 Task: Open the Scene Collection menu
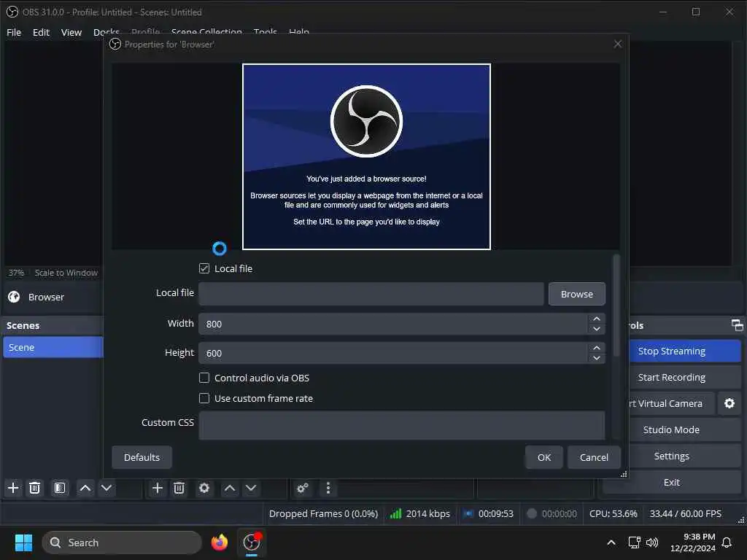[x=206, y=32]
